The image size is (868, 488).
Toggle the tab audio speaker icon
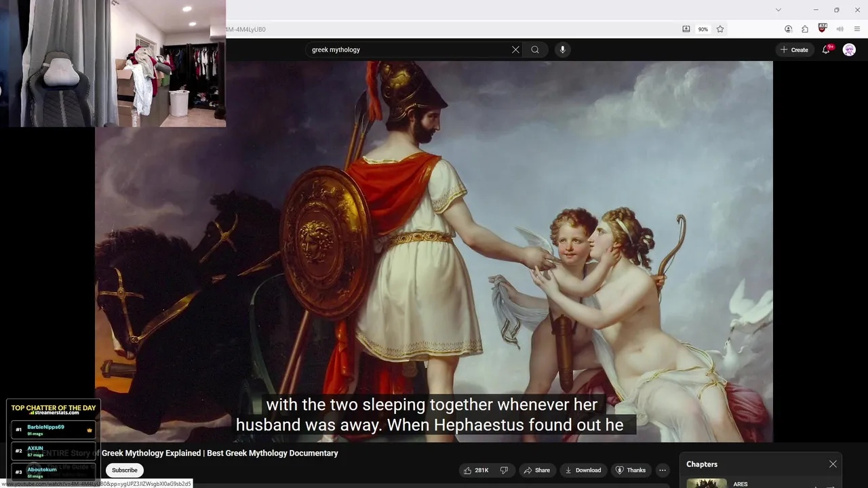840,29
